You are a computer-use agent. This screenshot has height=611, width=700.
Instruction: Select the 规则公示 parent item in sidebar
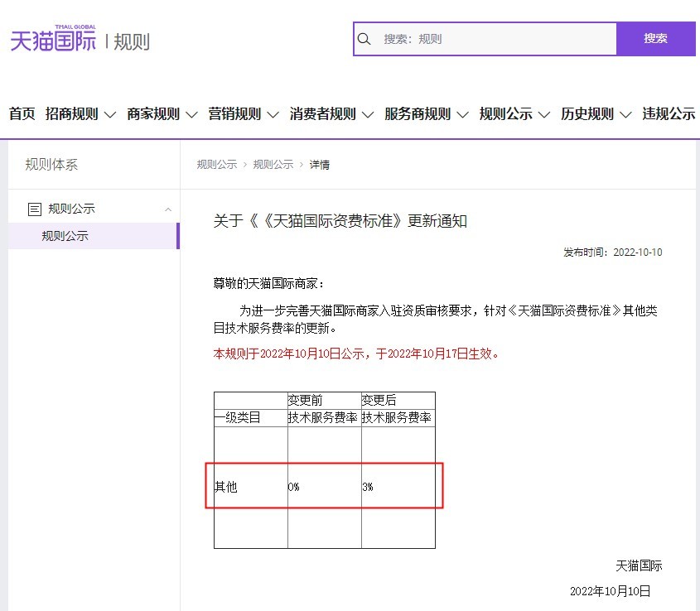click(71, 209)
